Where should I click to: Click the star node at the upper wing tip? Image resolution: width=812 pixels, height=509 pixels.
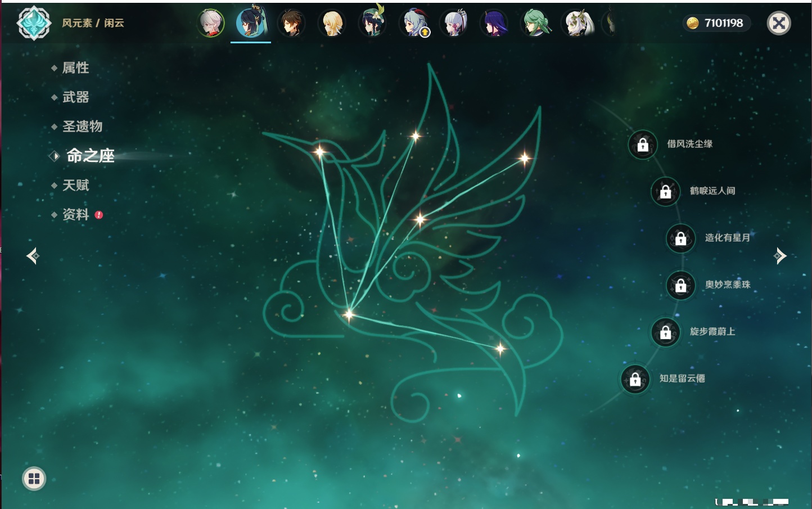coord(416,136)
